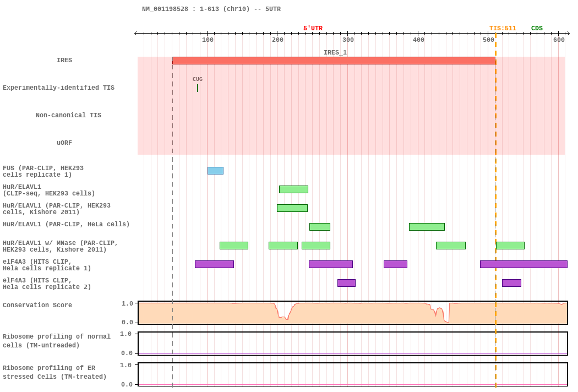Click the red IRES_1 bar
Viewport: 578px width, 392px height.
(x=334, y=61)
